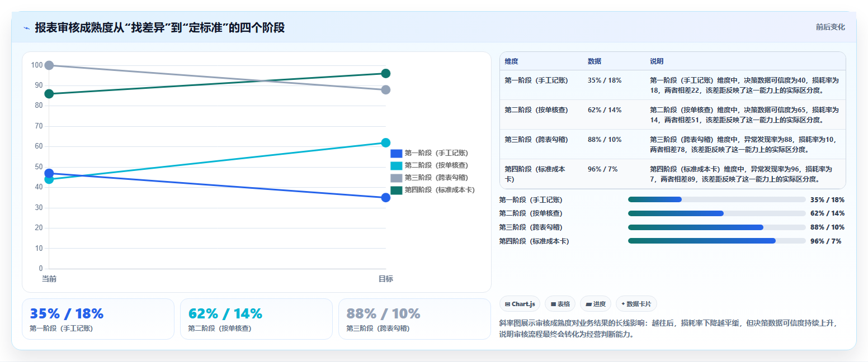This screenshot has height=362, width=868.
Task: Click the 第三阶段 description mentioning 相差78
Action: pos(744,144)
